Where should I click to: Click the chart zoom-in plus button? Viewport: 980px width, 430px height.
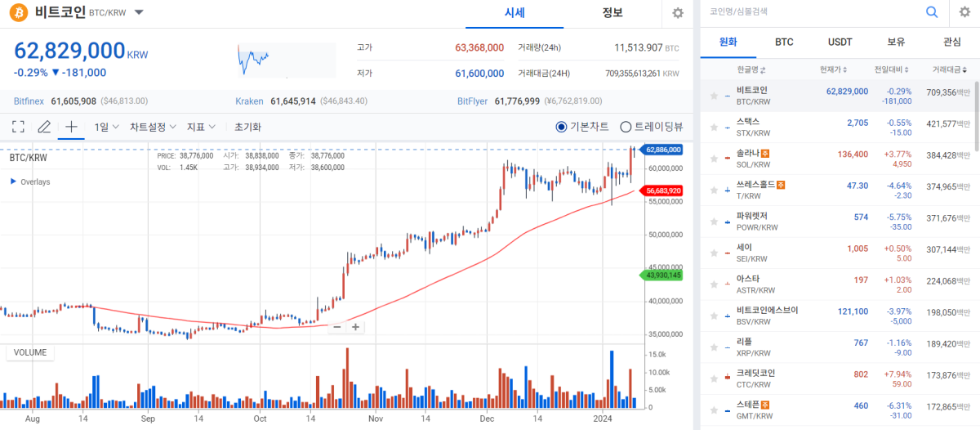click(356, 327)
